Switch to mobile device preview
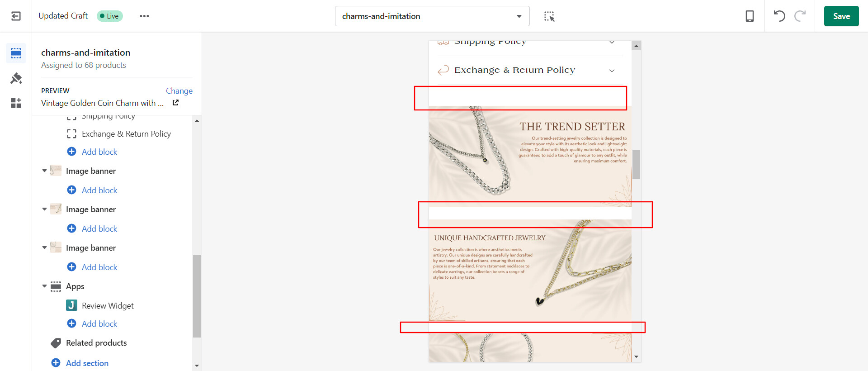 [x=750, y=16]
